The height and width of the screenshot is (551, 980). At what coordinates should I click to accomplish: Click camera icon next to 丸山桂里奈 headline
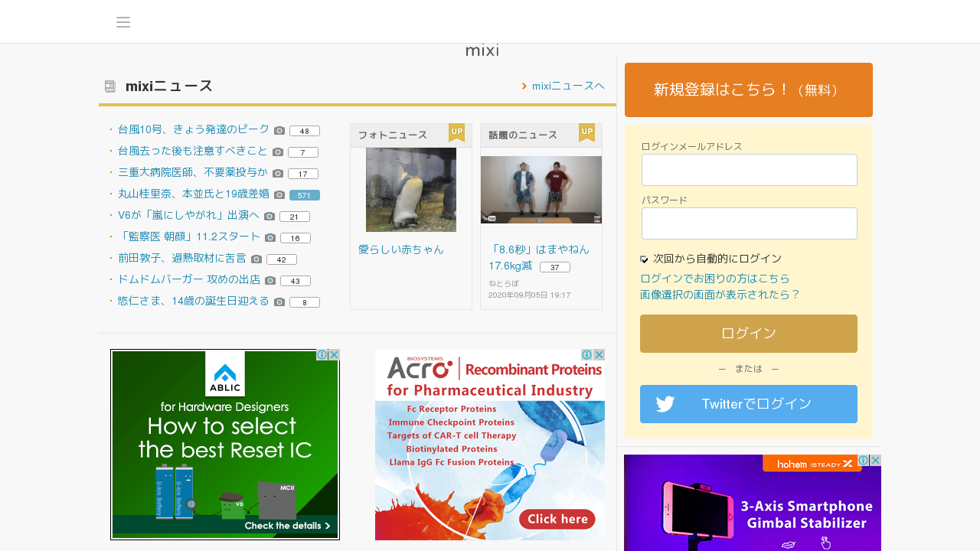[x=279, y=195]
